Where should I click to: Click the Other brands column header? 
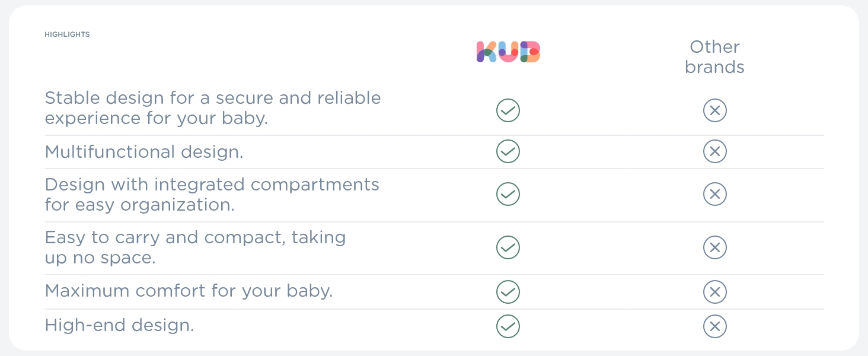pos(714,57)
